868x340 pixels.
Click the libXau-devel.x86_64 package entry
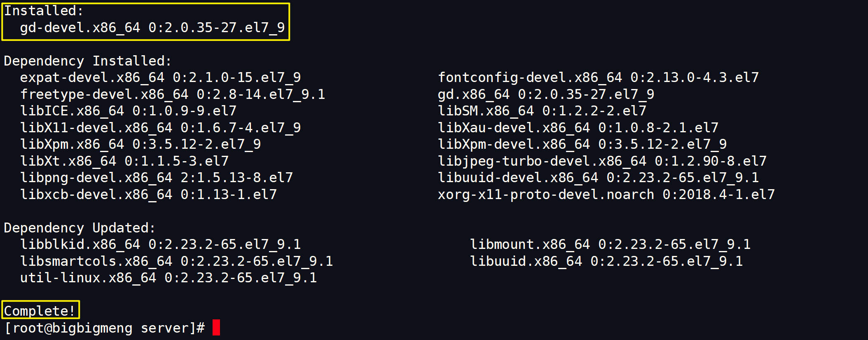point(578,128)
